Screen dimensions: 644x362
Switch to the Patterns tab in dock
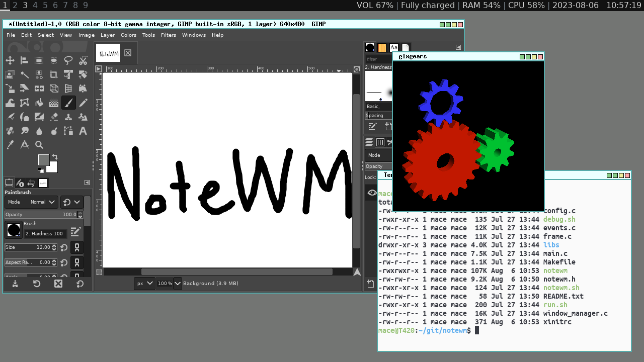[382, 47]
